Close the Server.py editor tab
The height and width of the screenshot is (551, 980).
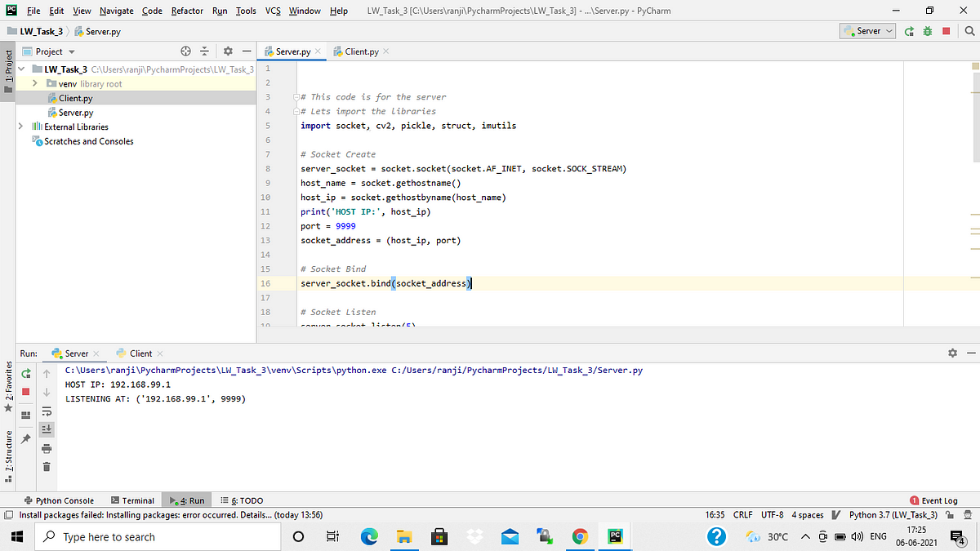pos(318,51)
